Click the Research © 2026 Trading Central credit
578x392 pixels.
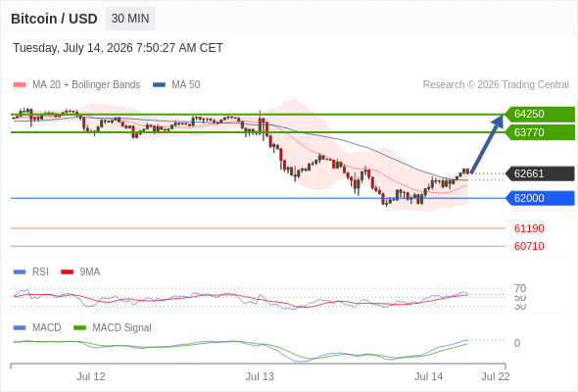tap(496, 85)
